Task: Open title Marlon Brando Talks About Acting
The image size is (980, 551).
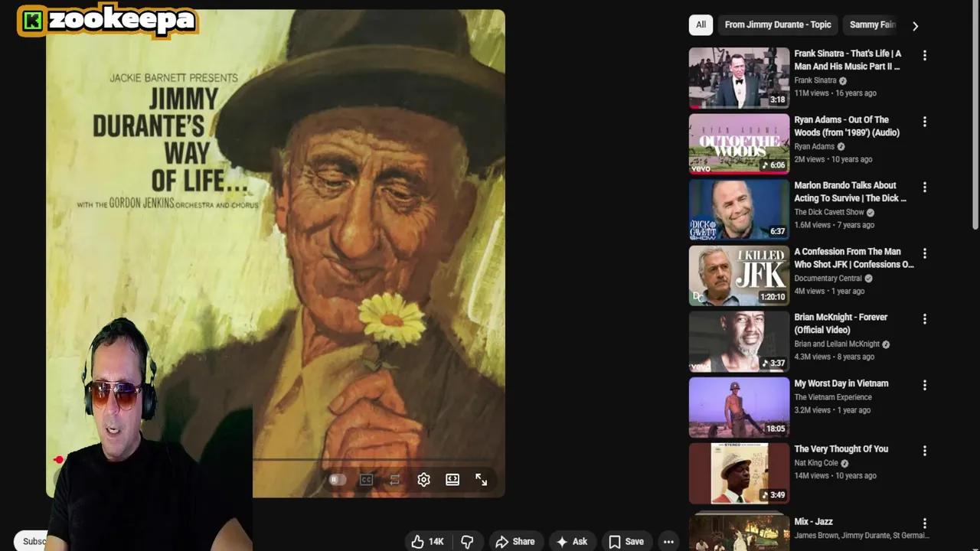Action: (x=850, y=191)
